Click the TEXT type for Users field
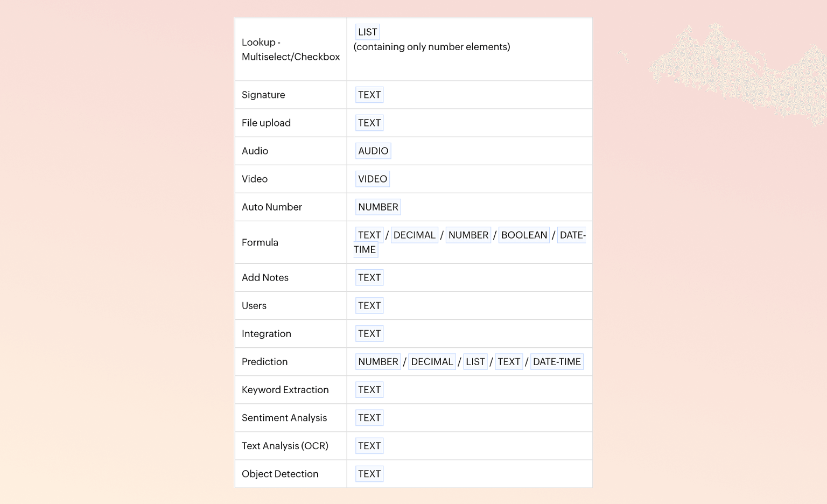 point(369,306)
